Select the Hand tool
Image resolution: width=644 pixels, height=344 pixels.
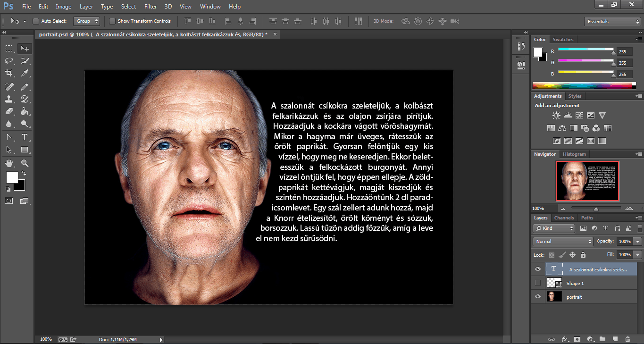[x=9, y=163]
